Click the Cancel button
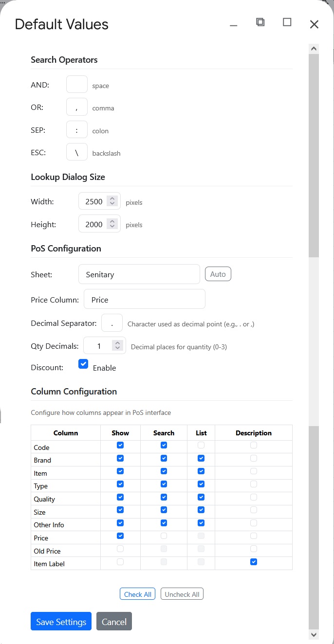This screenshot has height=644, width=334. click(x=114, y=621)
